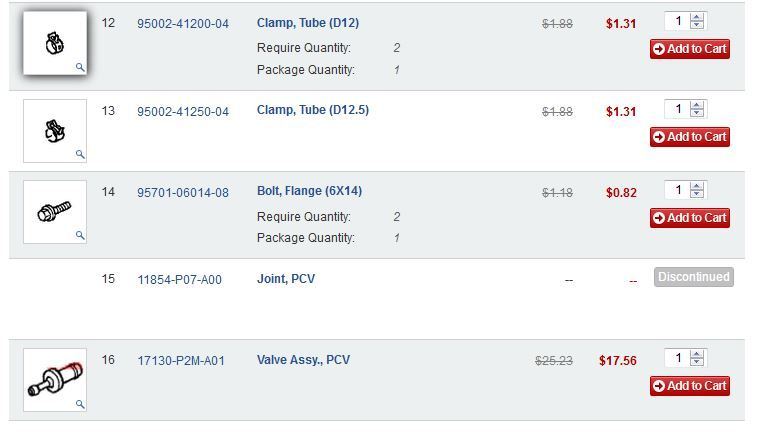Screen dimensions: 757x444
Task: Click the quantity field for Valve Assy., PCV
Action: pos(677,358)
